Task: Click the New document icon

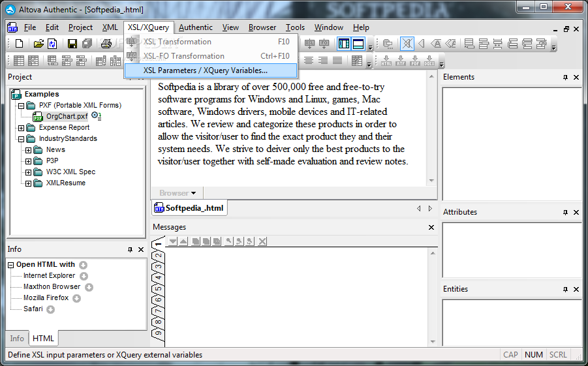Action: [x=19, y=44]
